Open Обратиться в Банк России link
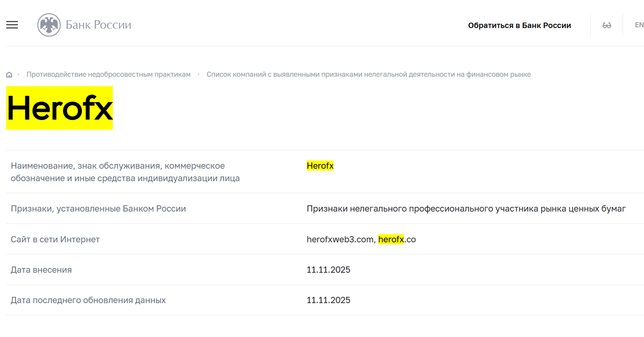 (x=519, y=25)
